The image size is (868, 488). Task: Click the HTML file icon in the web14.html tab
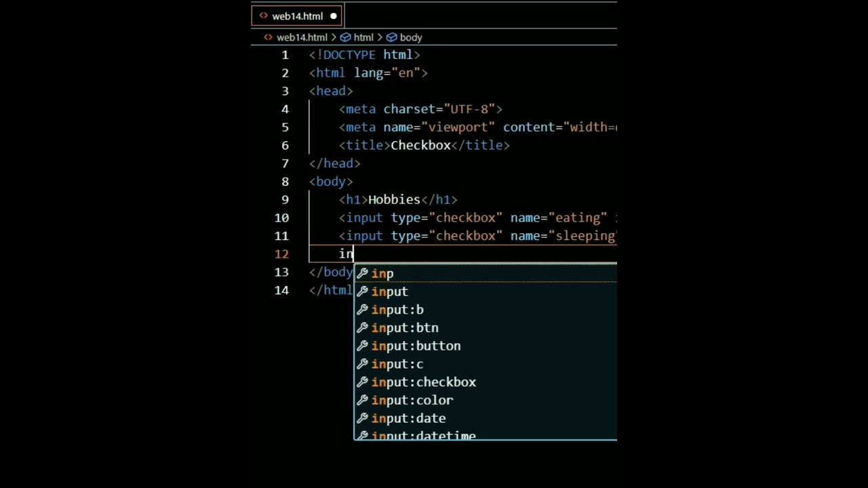point(263,16)
